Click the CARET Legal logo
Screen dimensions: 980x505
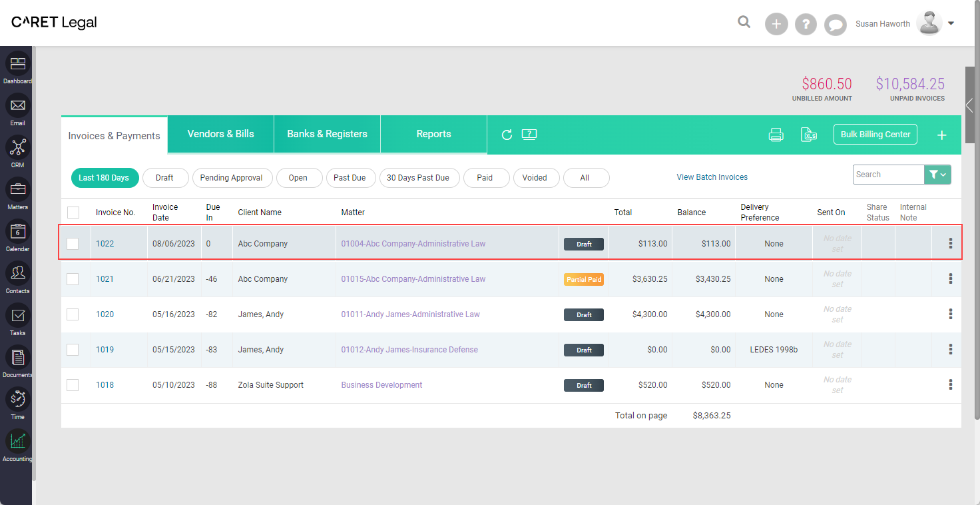pos(54,23)
